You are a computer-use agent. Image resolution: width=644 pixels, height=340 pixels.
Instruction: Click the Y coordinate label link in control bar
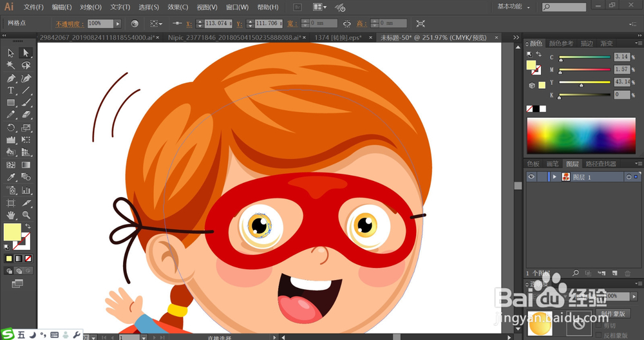[240, 24]
